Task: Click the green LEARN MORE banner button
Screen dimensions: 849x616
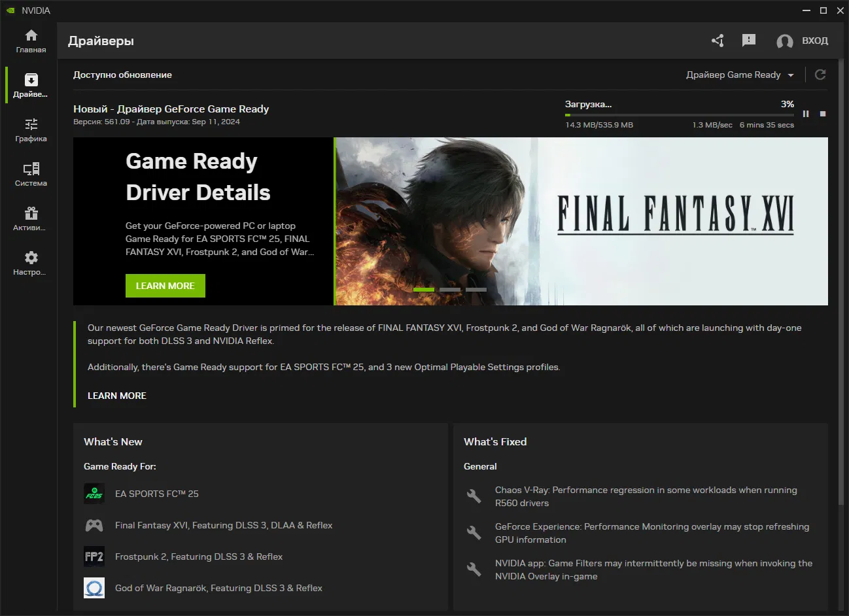Action: 165,286
